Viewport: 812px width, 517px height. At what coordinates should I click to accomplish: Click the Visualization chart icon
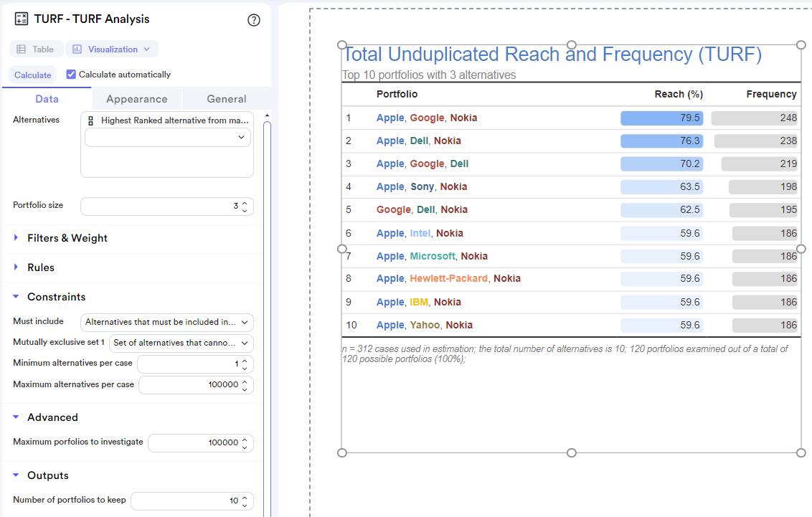77,49
